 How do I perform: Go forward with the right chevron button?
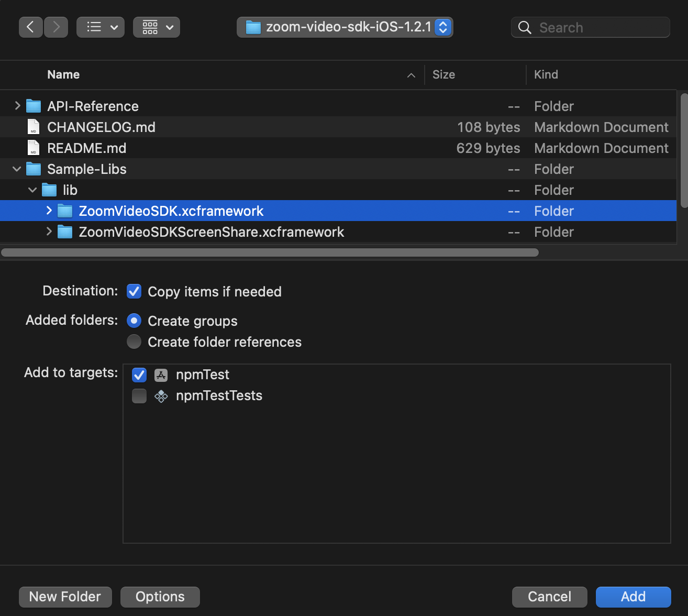coord(56,27)
